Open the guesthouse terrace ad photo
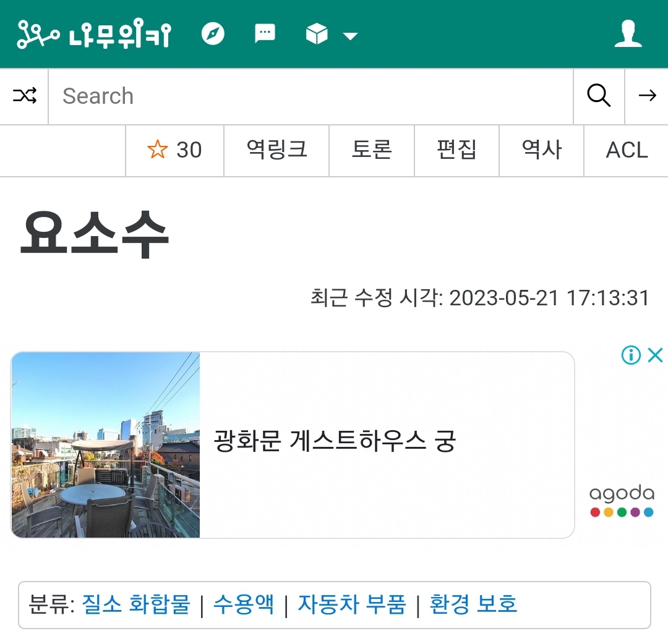The image size is (668, 644). point(106,445)
